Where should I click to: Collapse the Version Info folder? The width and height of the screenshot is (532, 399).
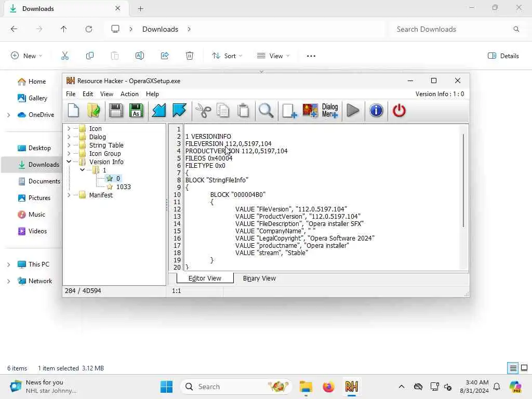(x=69, y=162)
